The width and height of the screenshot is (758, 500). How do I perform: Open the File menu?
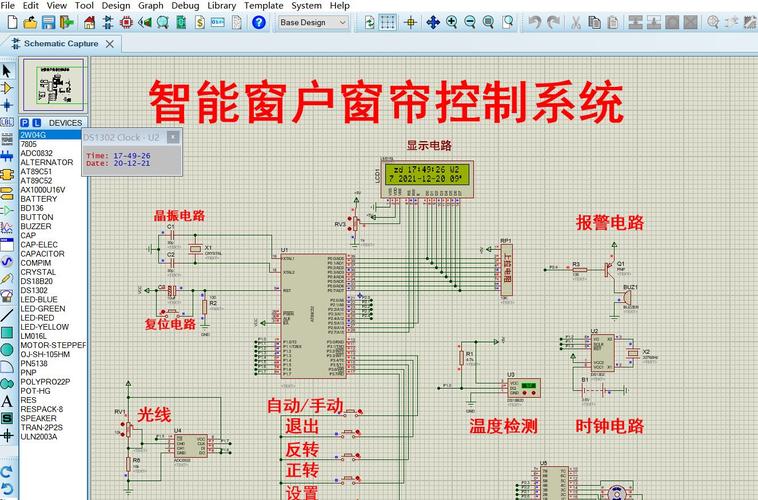[8, 6]
